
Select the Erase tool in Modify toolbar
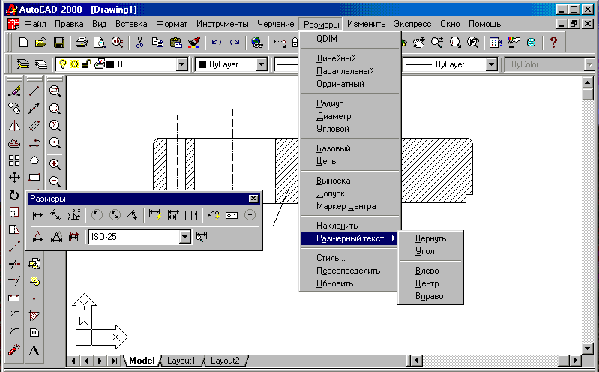tap(14, 91)
